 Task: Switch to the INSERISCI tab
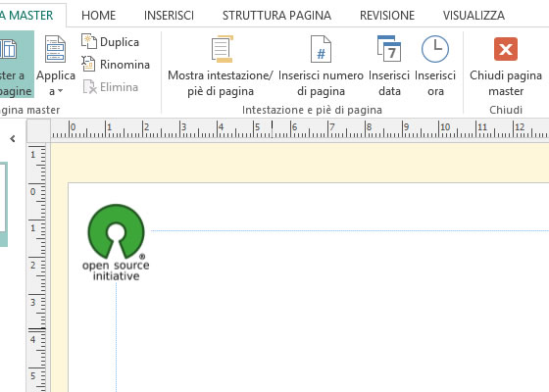pyautogui.click(x=169, y=16)
